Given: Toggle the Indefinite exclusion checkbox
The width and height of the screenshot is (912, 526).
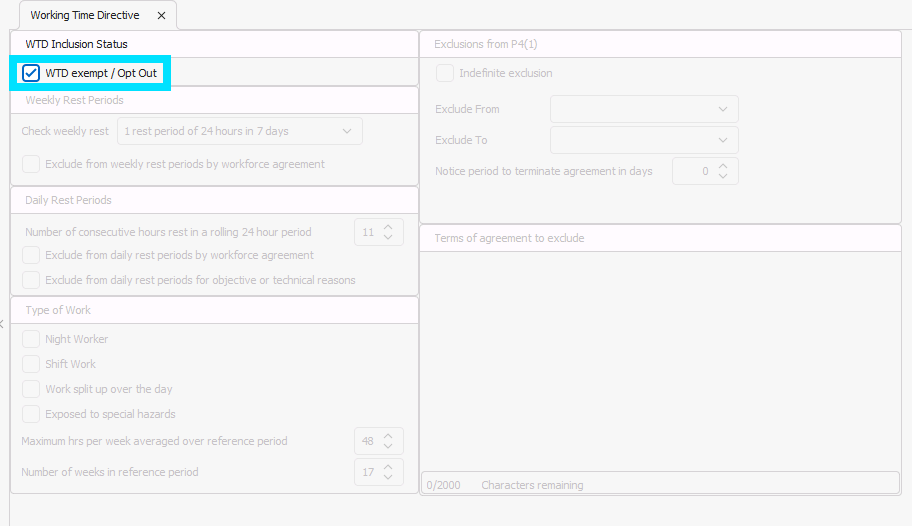Looking at the screenshot, I should 445,73.
